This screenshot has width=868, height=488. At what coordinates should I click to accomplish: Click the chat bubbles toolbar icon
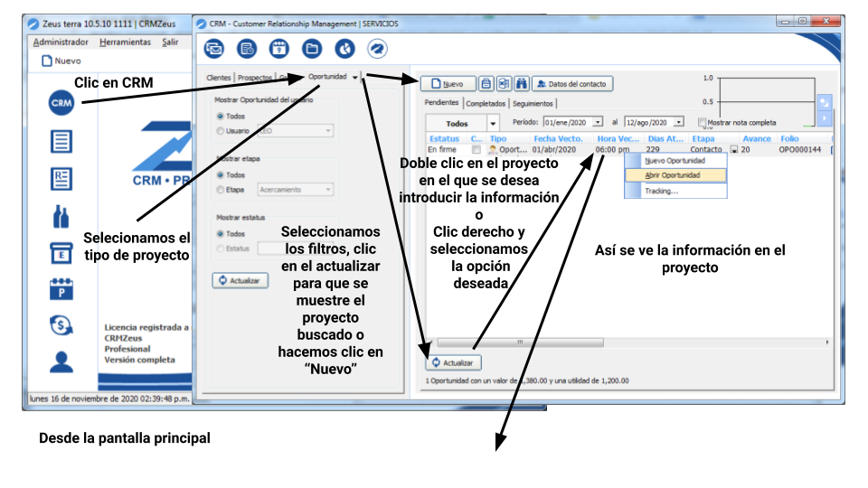coord(377,49)
